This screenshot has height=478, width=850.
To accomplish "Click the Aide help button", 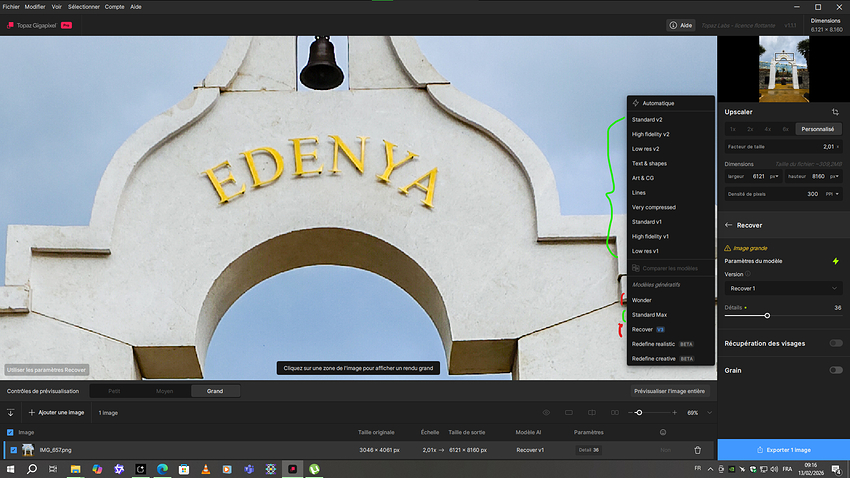I will [681, 25].
